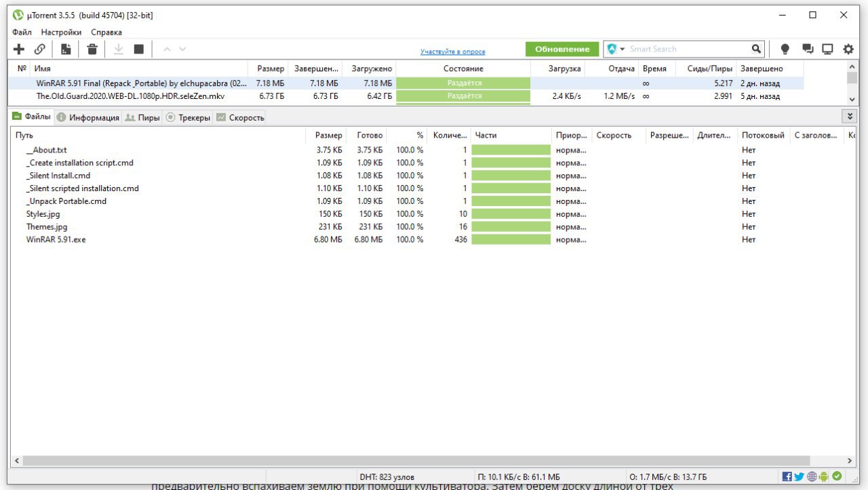
Task: Select the _Silent scripted installation.cmd file
Action: [82, 188]
